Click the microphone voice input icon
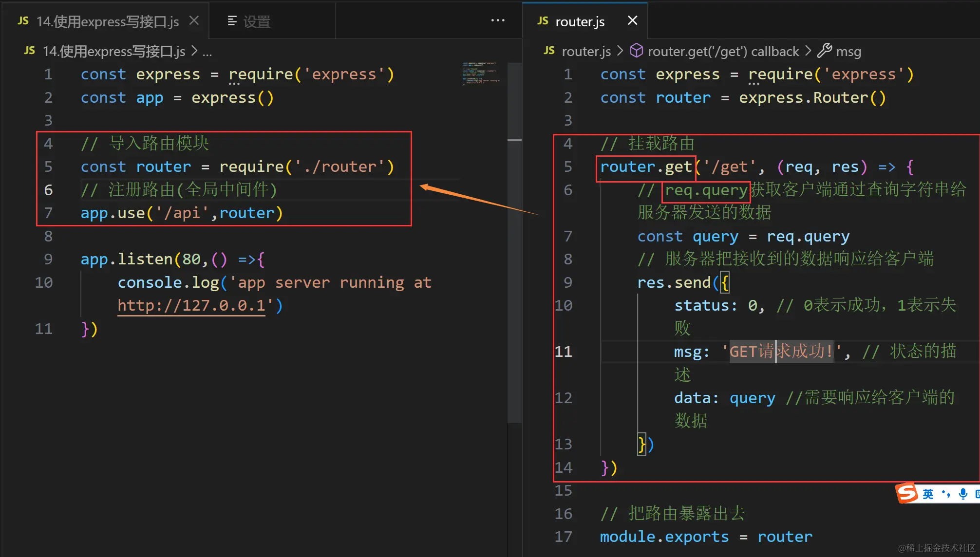The width and height of the screenshot is (980, 557). pos(963,494)
